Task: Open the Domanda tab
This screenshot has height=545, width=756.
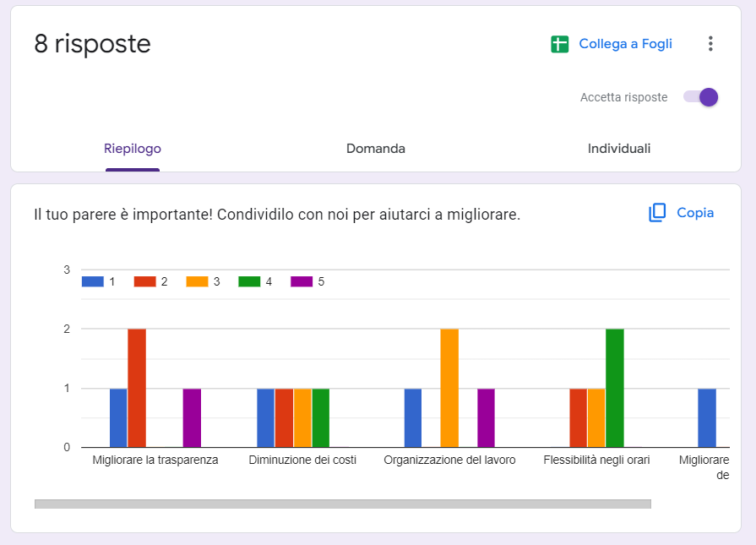Action: [x=376, y=149]
